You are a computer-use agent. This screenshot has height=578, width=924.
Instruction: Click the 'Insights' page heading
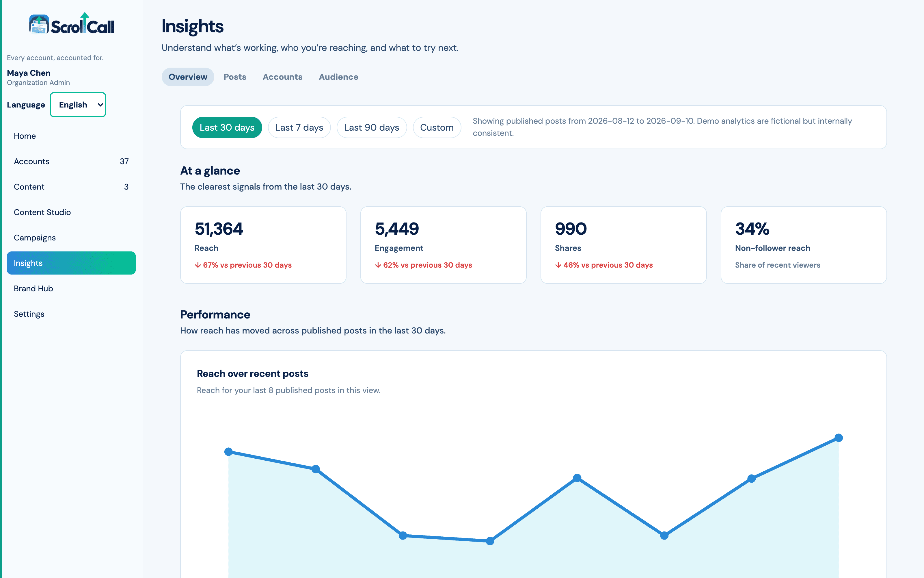(x=192, y=26)
